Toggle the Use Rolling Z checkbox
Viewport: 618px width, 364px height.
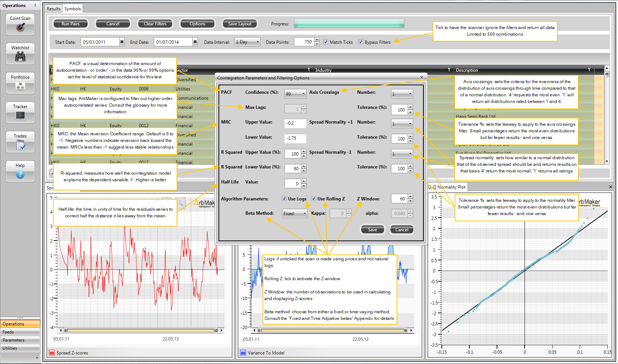click(x=313, y=199)
